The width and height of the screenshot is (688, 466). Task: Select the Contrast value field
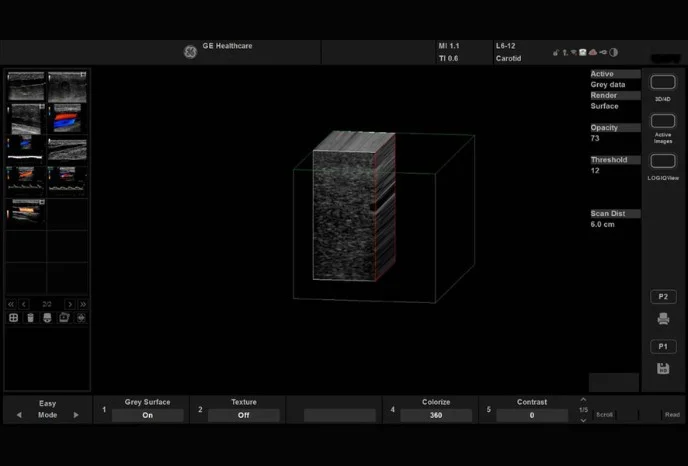click(x=532, y=415)
